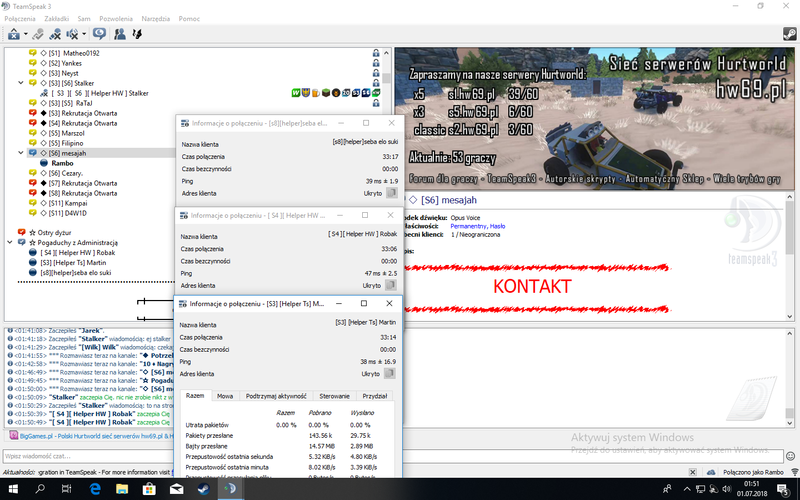Click the hw69.pl Hurtworld server banner
The width and height of the screenshot is (800, 500).
point(594,118)
